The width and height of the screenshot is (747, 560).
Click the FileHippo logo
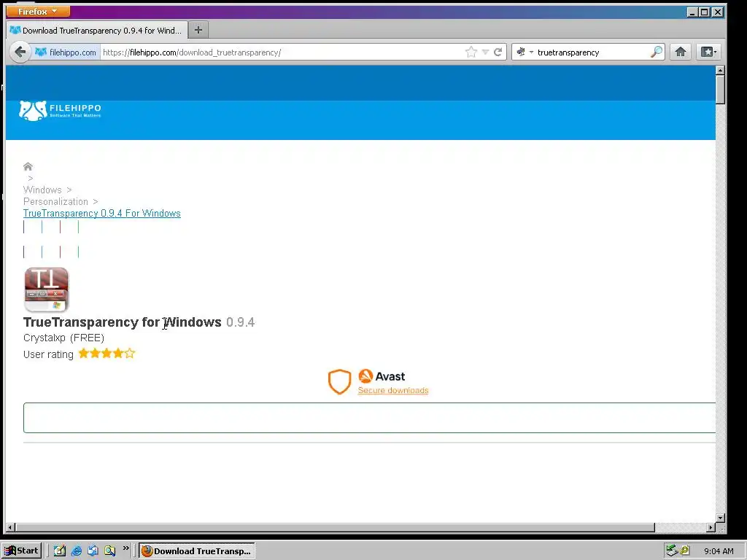click(60, 111)
